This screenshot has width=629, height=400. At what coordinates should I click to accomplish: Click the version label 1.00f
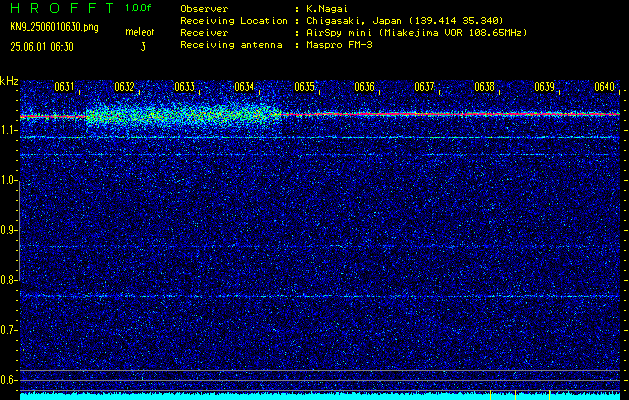pyautogui.click(x=138, y=8)
